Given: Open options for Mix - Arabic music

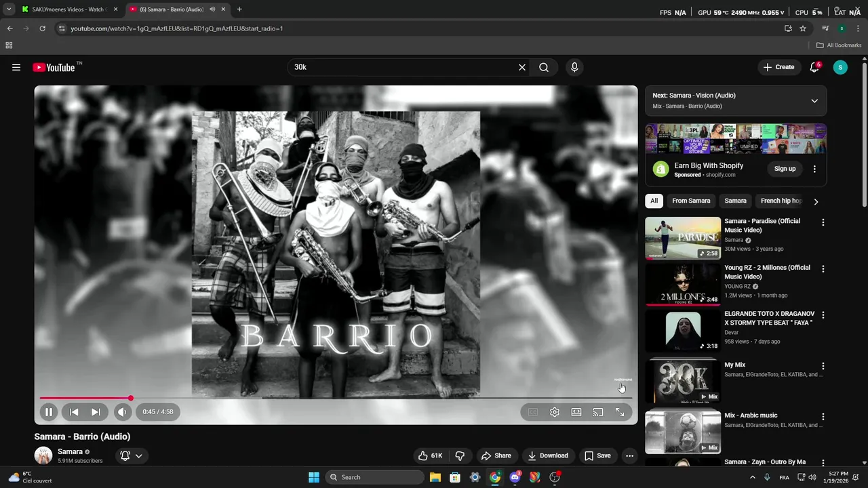Looking at the screenshot, I should coord(823,417).
